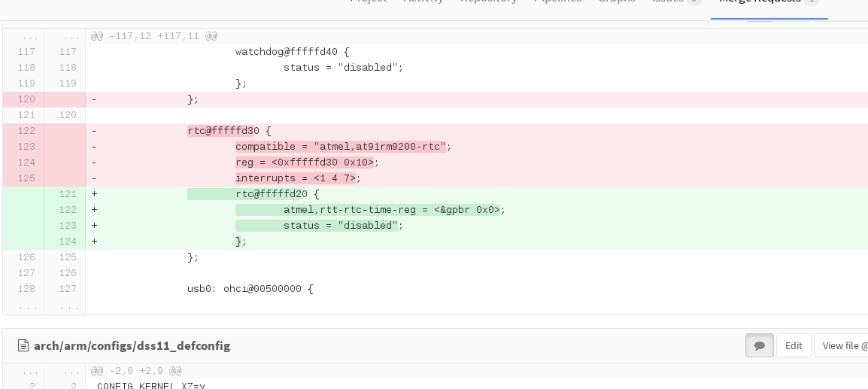868x389 pixels.
Task: Click the Edit button for dss11_defconfig
Action: (x=794, y=345)
